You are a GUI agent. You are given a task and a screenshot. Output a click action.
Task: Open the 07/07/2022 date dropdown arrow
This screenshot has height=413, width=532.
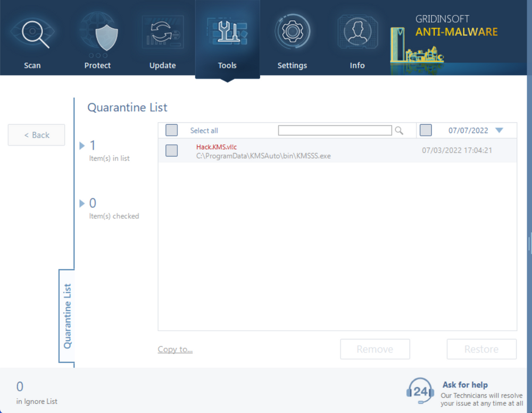pos(499,130)
